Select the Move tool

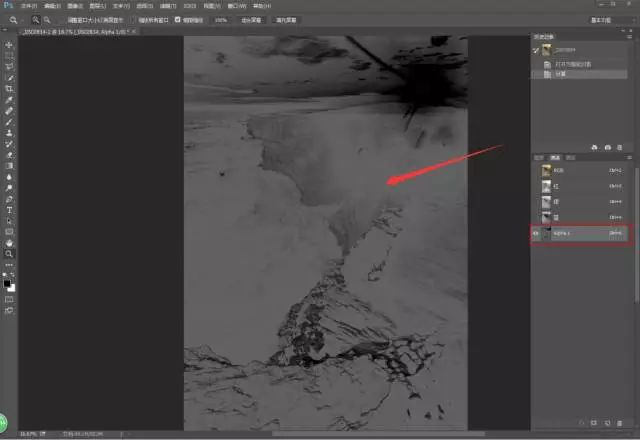(9, 45)
